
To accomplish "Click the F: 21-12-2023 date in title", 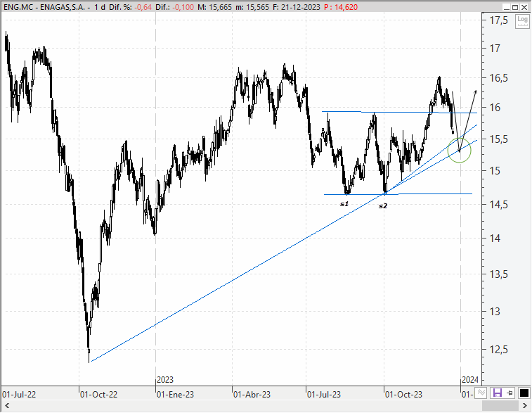I will 296,7.
